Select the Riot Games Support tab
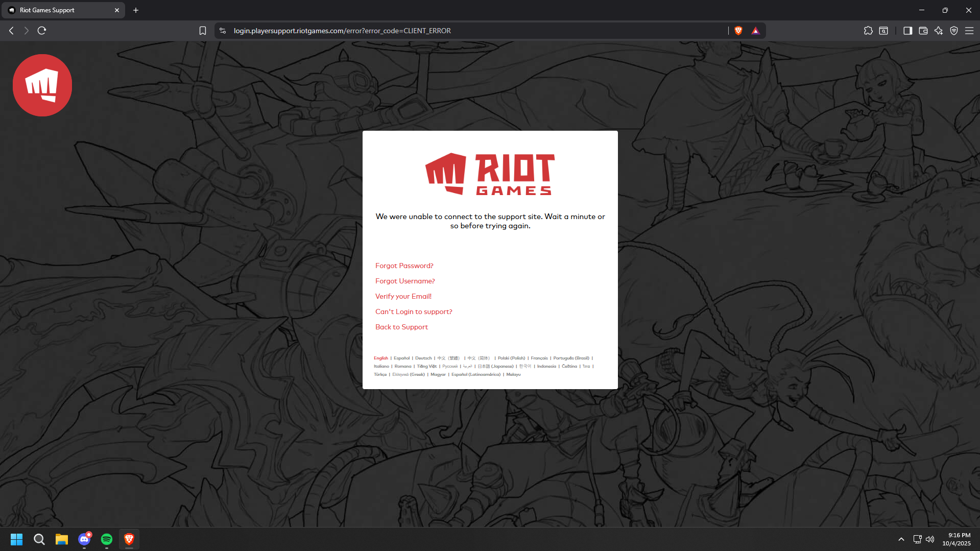 (x=64, y=10)
